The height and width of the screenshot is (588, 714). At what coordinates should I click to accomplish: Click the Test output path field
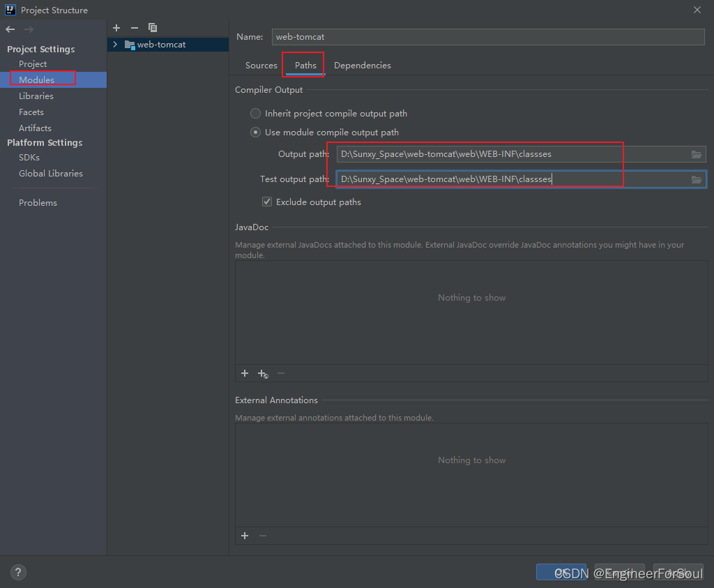coord(522,179)
